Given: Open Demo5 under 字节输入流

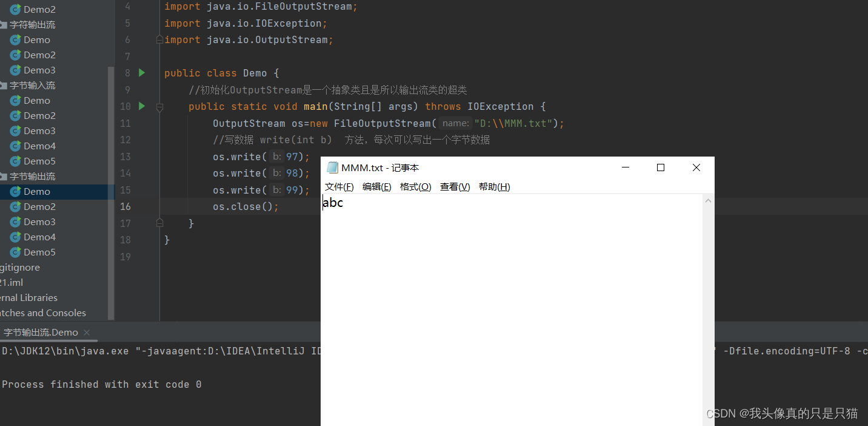Looking at the screenshot, I should (39, 161).
